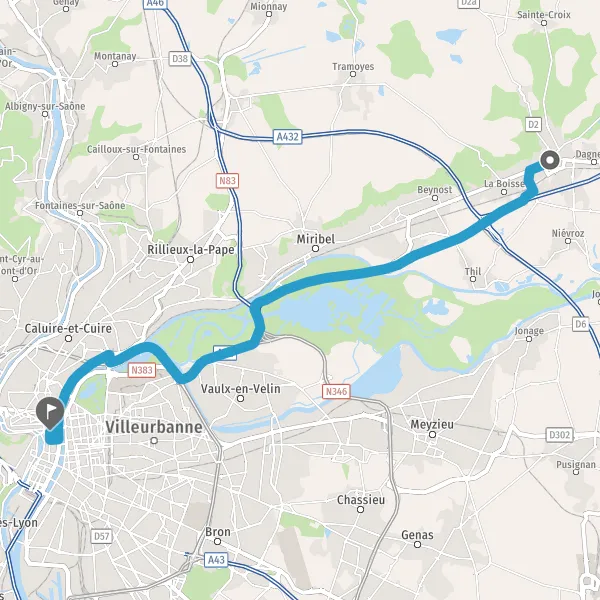Select the A43 motorway shield

(x=216, y=560)
